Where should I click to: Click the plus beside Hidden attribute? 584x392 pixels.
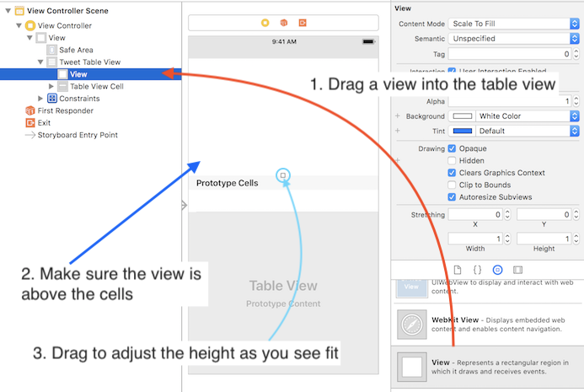coord(398,161)
